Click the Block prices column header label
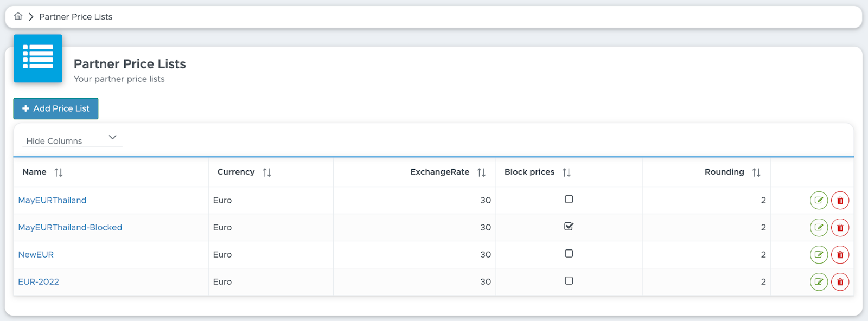Image resolution: width=868 pixels, height=321 pixels. pyautogui.click(x=529, y=172)
